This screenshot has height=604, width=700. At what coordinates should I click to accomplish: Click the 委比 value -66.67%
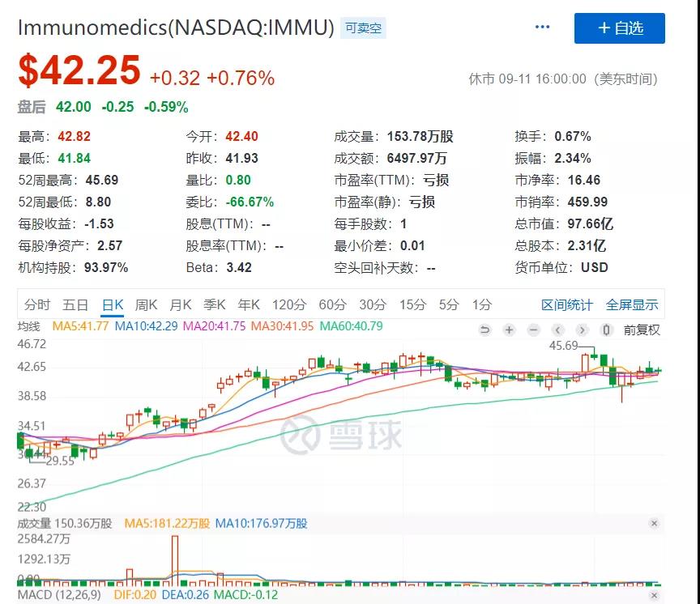[x=250, y=202]
